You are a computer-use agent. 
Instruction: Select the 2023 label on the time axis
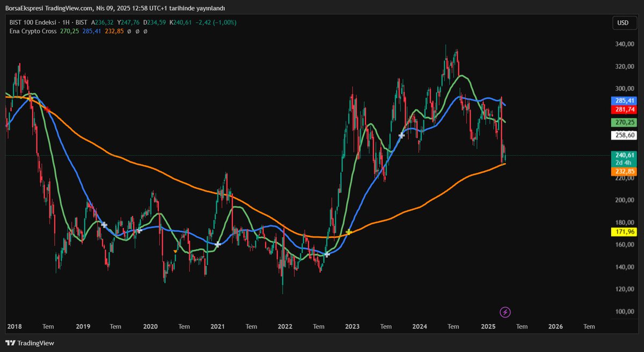pos(352,326)
